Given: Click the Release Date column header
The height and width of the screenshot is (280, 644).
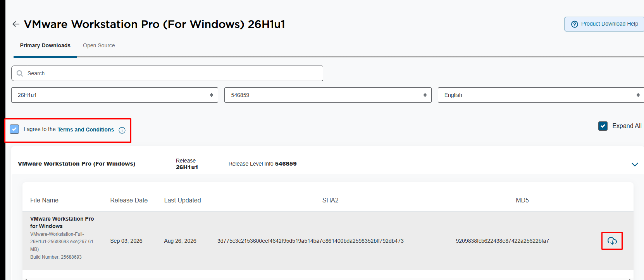Looking at the screenshot, I should point(129,200).
